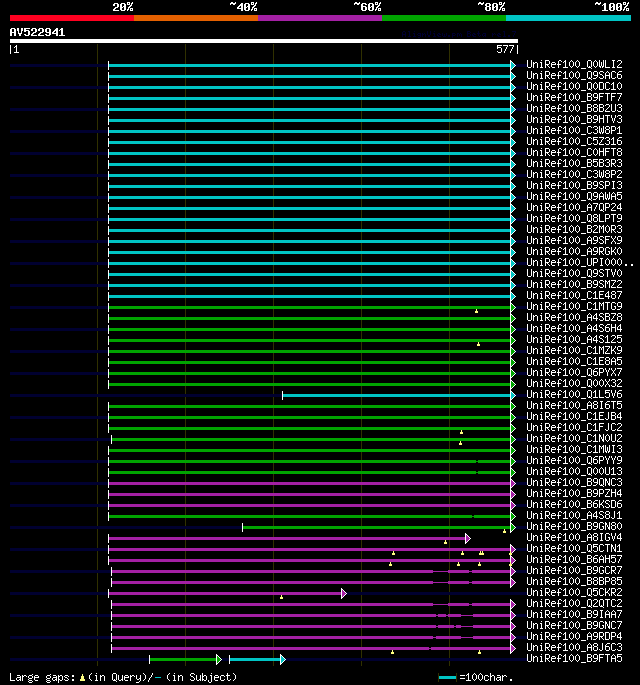Open the UniRef100_B2M0R3 entry
This screenshot has width=640, height=685.
(574, 229)
